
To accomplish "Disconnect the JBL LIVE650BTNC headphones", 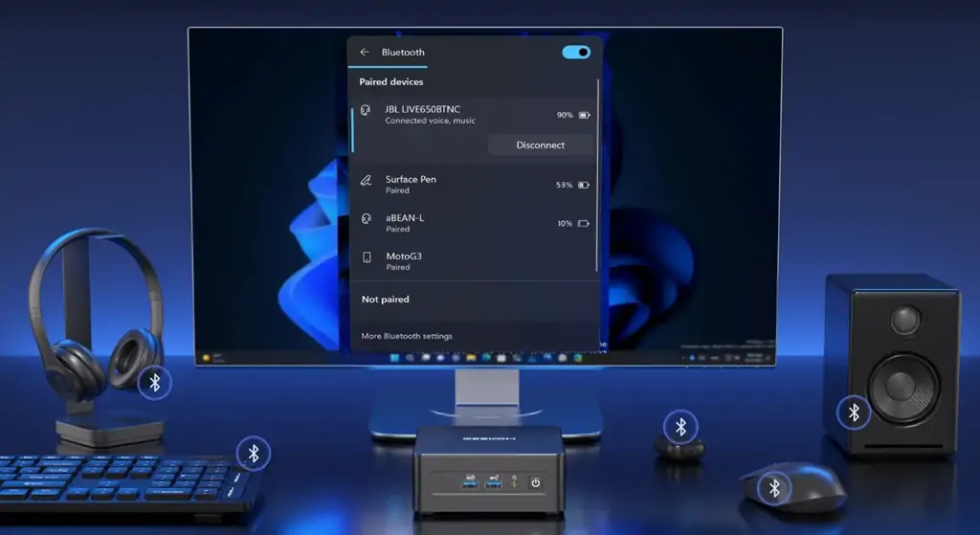I will click(x=540, y=145).
